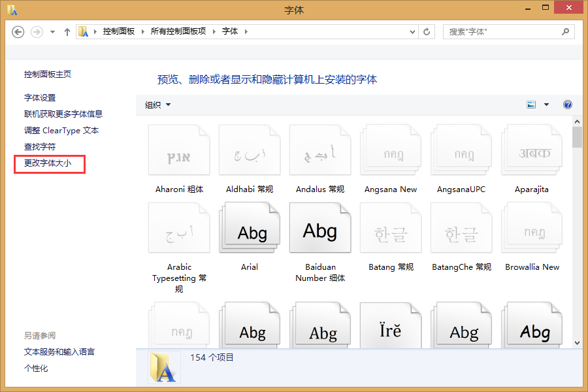
Task: Click the Arial font name label
Action: [x=250, y=267]
